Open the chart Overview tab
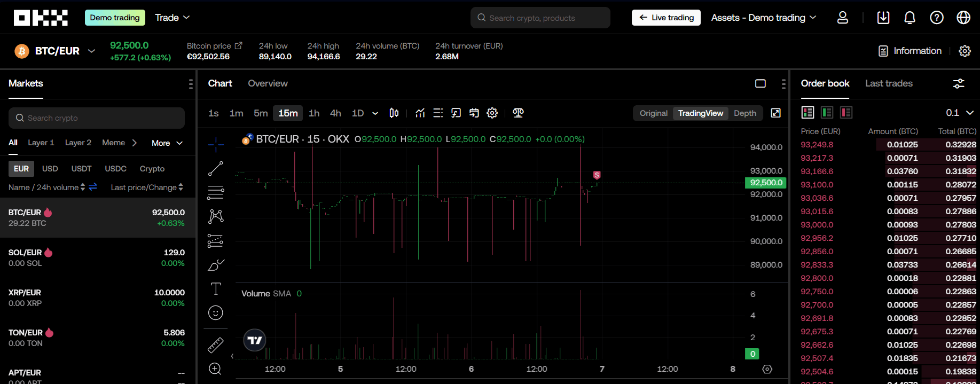The image size is (980, 384). [268, 83]
